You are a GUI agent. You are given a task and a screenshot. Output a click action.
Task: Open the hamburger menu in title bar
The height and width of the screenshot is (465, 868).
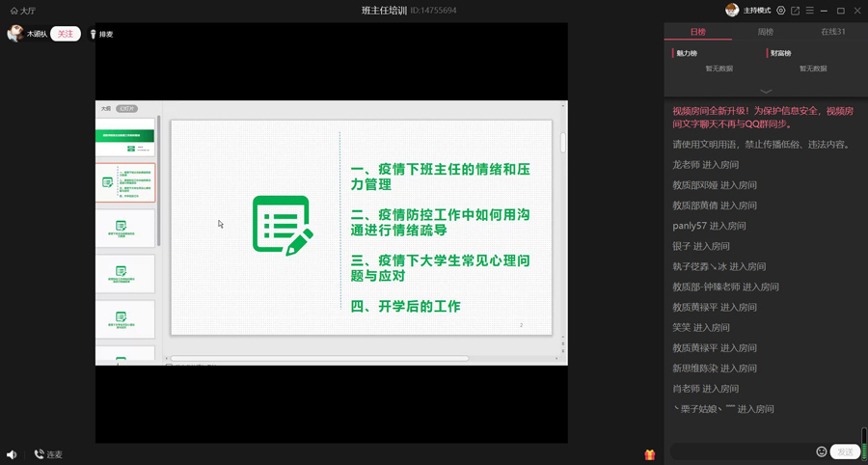(x=809, y=11)
